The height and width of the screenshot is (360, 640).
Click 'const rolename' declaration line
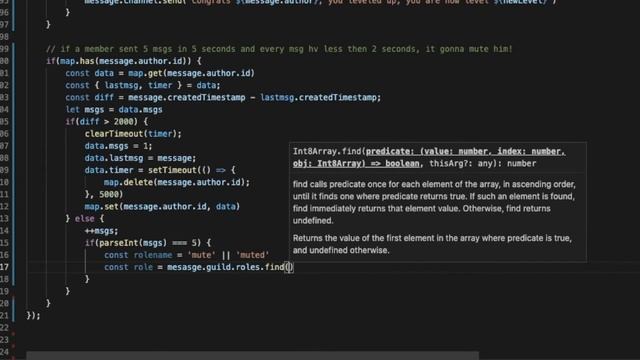coord(187,255)
